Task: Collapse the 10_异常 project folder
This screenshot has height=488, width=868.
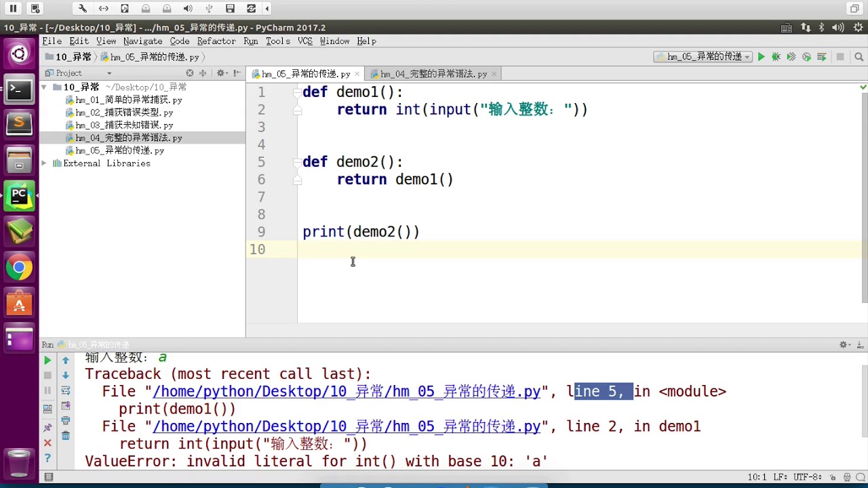Action: pos(44,87)
